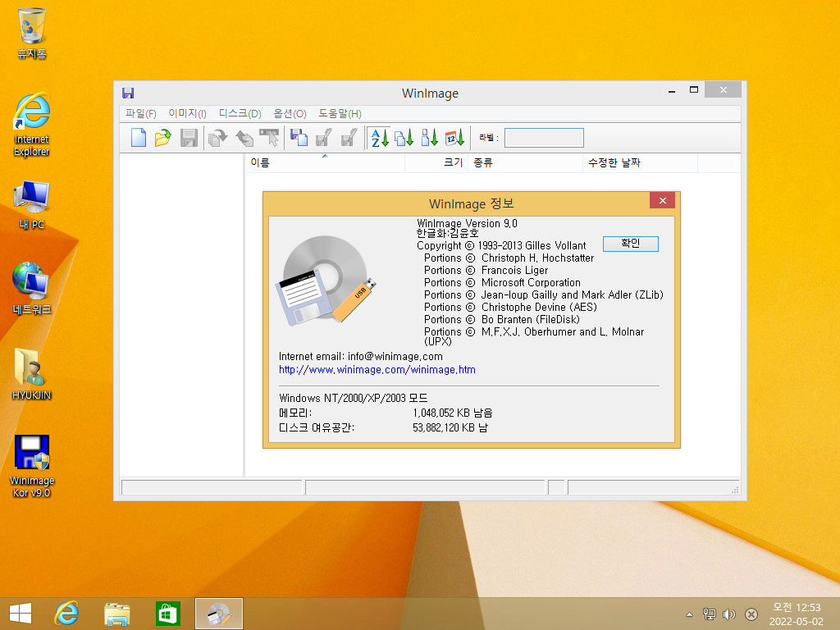Click the Format and write disk icon
The height and width of the screenshot is (630, 840).
point(349,138)
